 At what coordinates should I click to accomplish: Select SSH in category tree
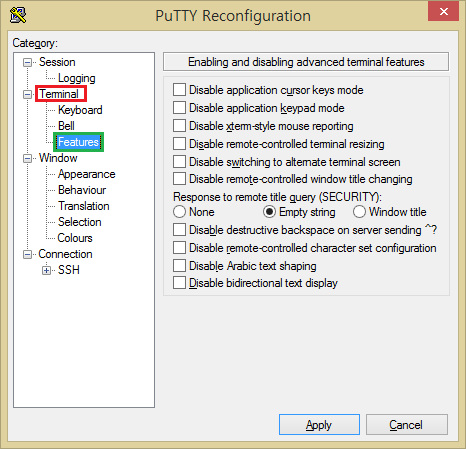point(69,270)
